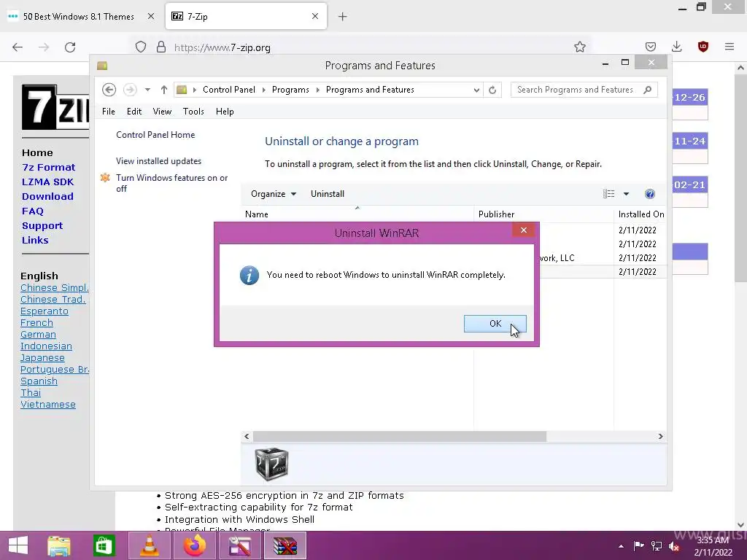Refresh the Programs and Features list
747x560 pixels.
[492, 90]
